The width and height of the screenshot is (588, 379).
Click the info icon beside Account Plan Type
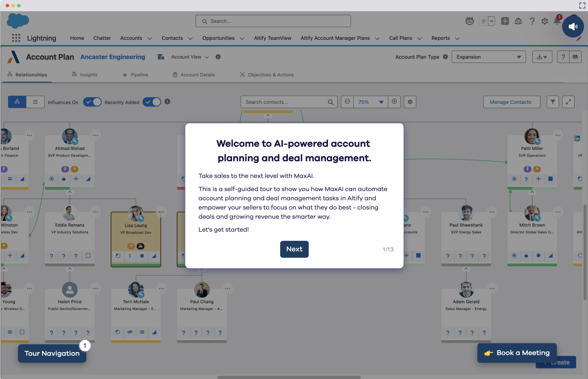(445, 57)
